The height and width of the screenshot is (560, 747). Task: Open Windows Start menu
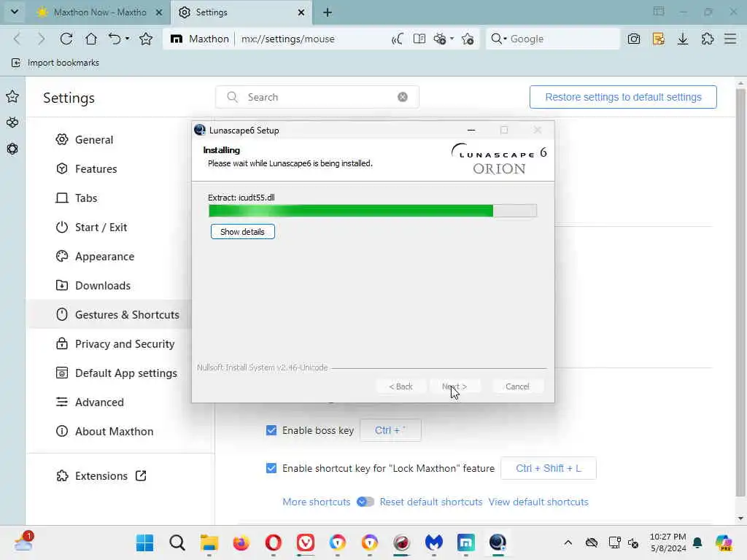point(145,542)
